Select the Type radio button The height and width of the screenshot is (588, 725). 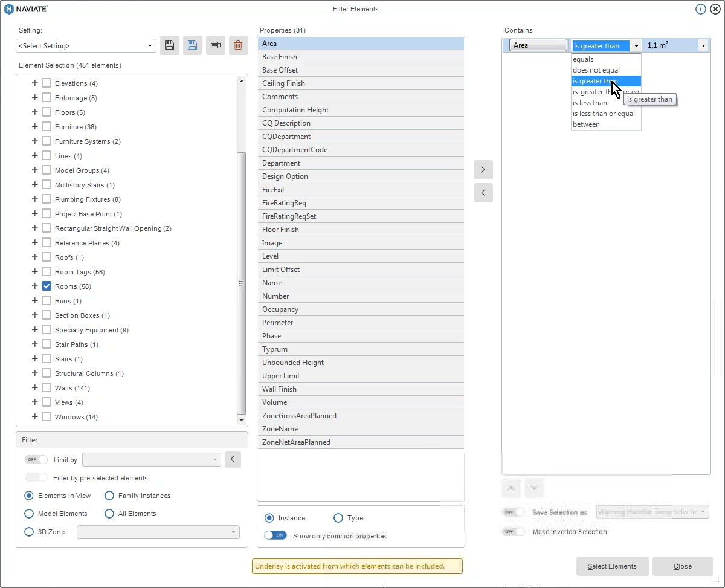click(x=338, y=518)
